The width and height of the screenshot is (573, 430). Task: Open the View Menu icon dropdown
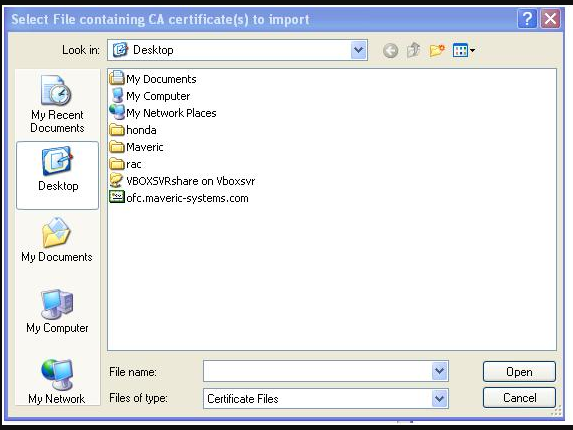point(464,50)
